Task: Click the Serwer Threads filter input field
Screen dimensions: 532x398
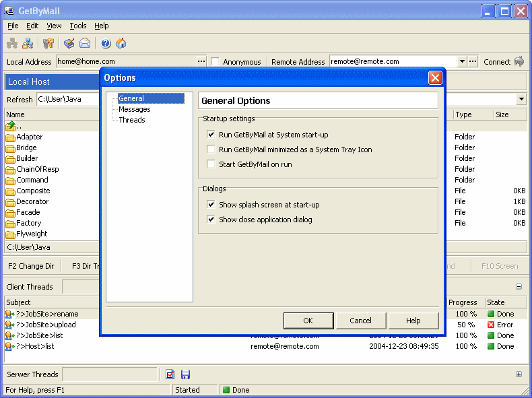Action: coord(110,374)
